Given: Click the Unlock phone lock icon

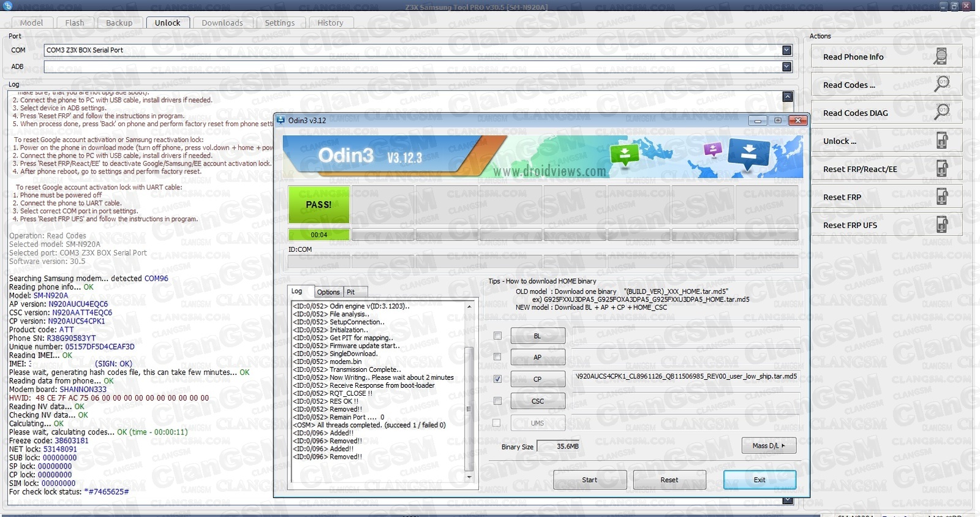Looking at the screenshot, I should tap(942, 140).
